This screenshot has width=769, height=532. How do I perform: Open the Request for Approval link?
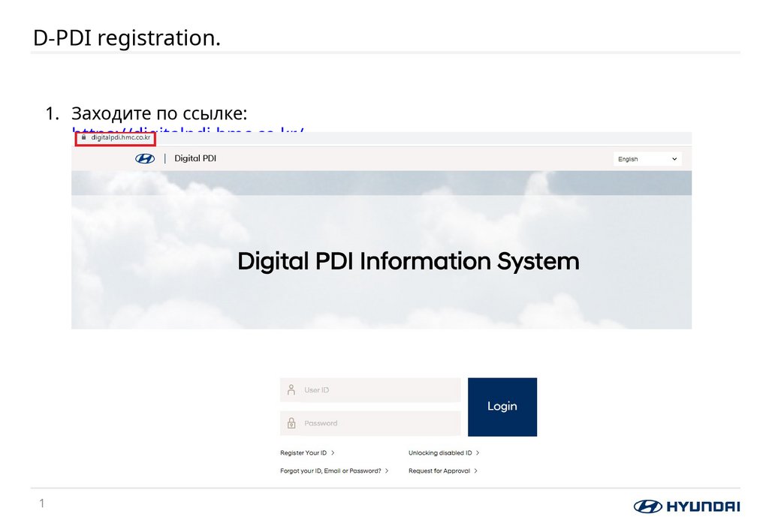(x=443, y=470)
